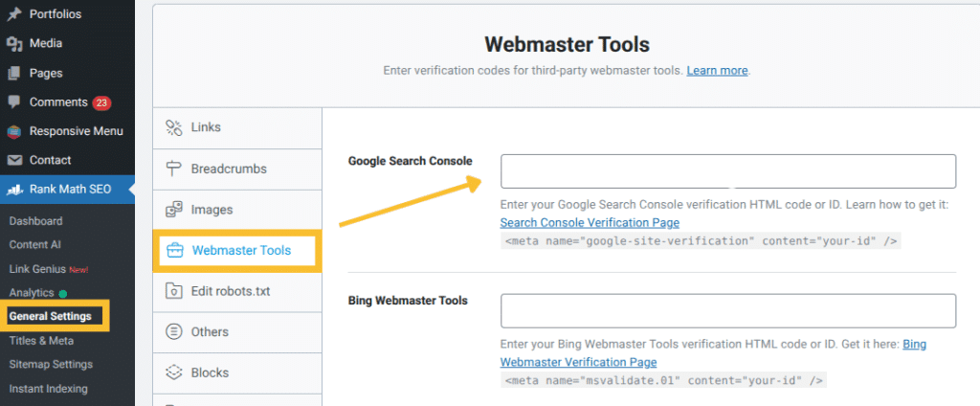This screenshot has width=980, height=406.
Task: Switch to the Images settings tab
Action: point(237,210)
